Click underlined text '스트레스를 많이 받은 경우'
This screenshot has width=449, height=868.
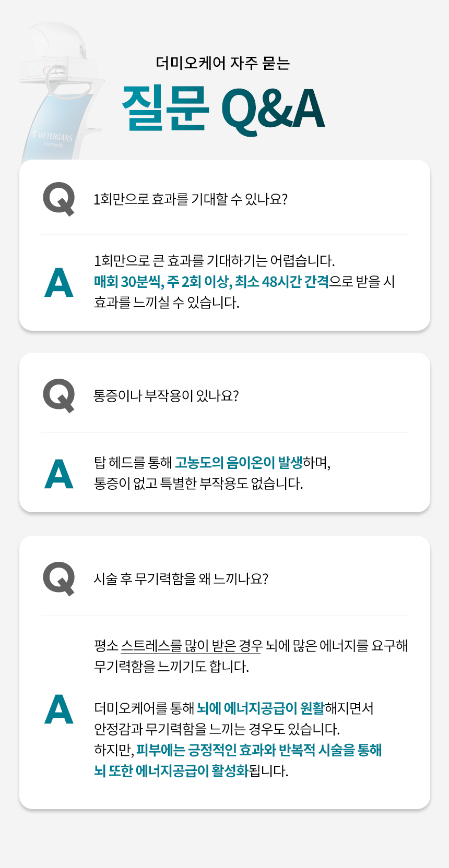click(x=192, y=646)
